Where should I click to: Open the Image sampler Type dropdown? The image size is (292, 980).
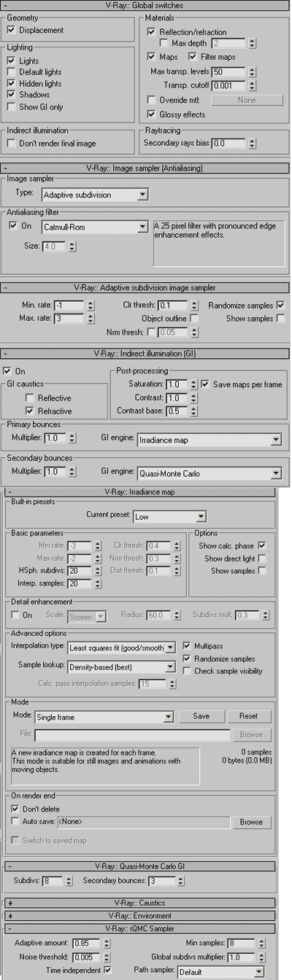[95, 195]
